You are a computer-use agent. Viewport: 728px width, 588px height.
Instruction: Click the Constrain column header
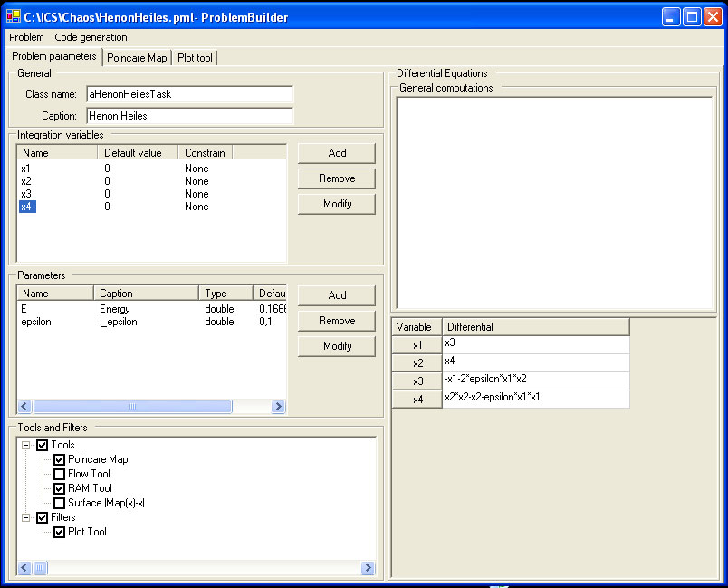pos(206,153)
